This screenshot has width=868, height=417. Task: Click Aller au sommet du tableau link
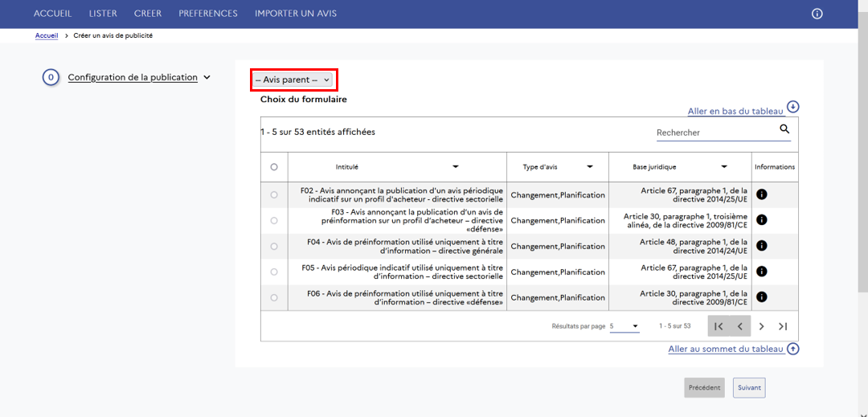pos(726,349)
